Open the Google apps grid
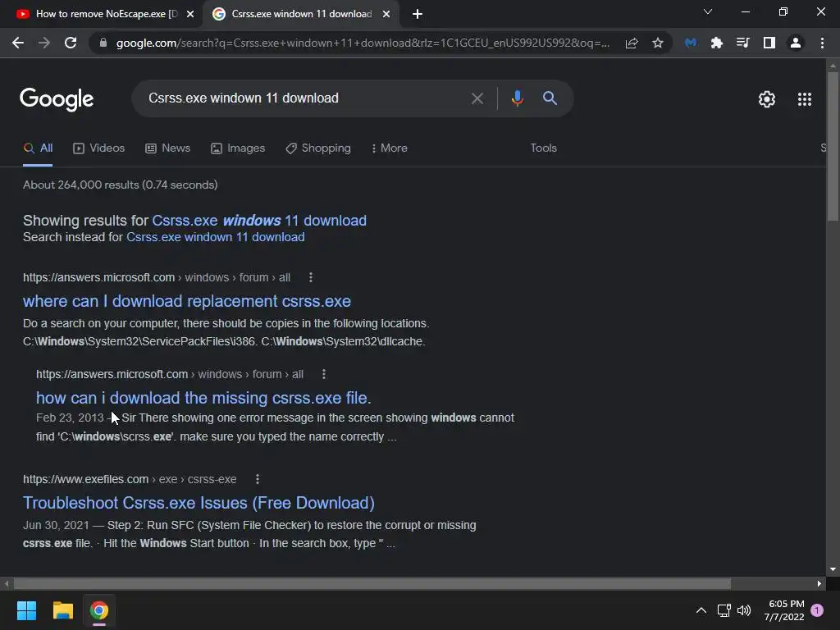Image resolution: width=840 pixels, height=630 pixels. 805,99
